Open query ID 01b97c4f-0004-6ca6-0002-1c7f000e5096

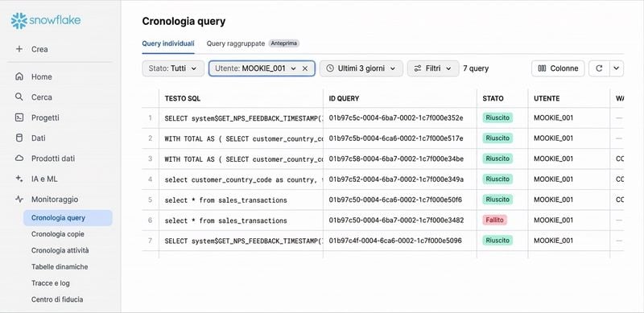(395, 241)
